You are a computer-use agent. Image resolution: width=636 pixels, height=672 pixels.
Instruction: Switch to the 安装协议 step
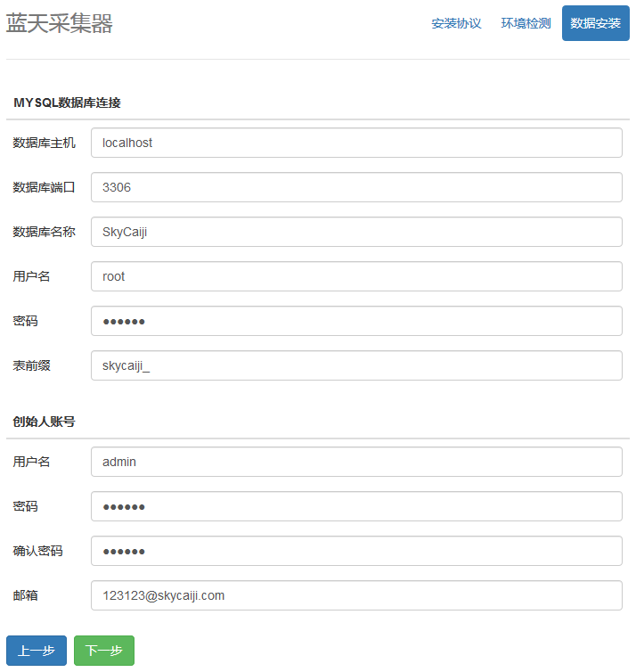point(456,23)
